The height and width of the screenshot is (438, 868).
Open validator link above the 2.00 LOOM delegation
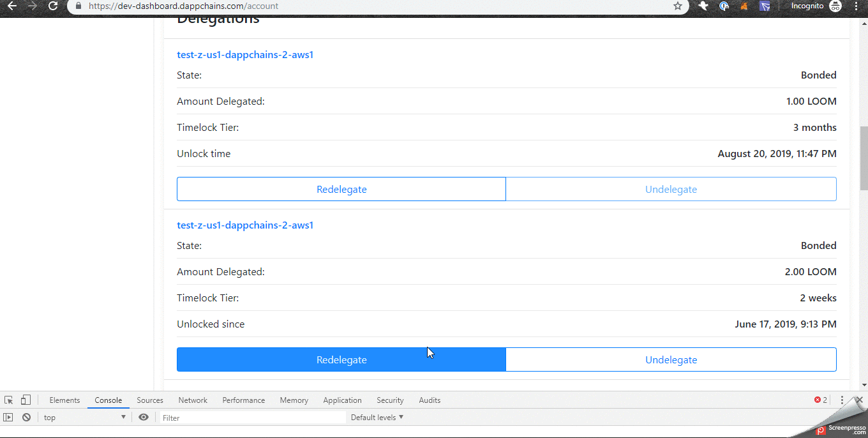click(x=245, y=225)
